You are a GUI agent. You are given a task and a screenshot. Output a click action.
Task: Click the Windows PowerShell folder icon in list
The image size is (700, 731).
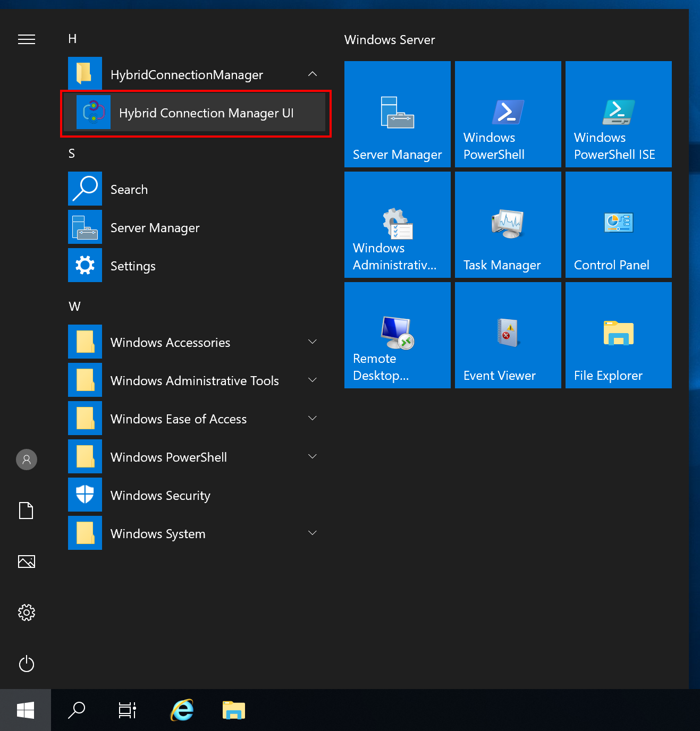(x=85, y=456)
